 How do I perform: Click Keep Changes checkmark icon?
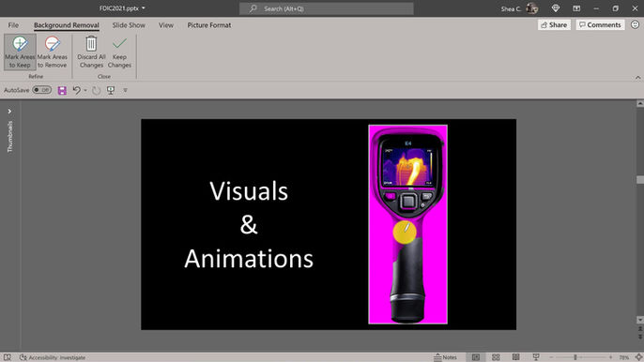click(119, 43)
